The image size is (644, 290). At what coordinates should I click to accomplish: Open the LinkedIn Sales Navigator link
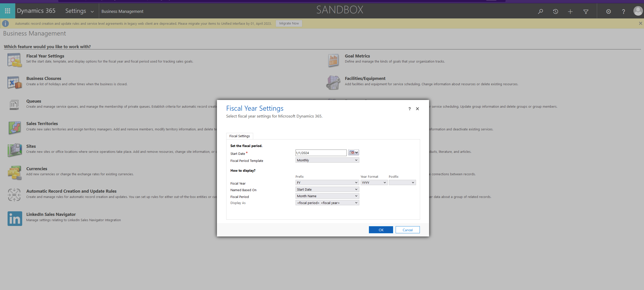pyautogui.click(x=51, y=214)
